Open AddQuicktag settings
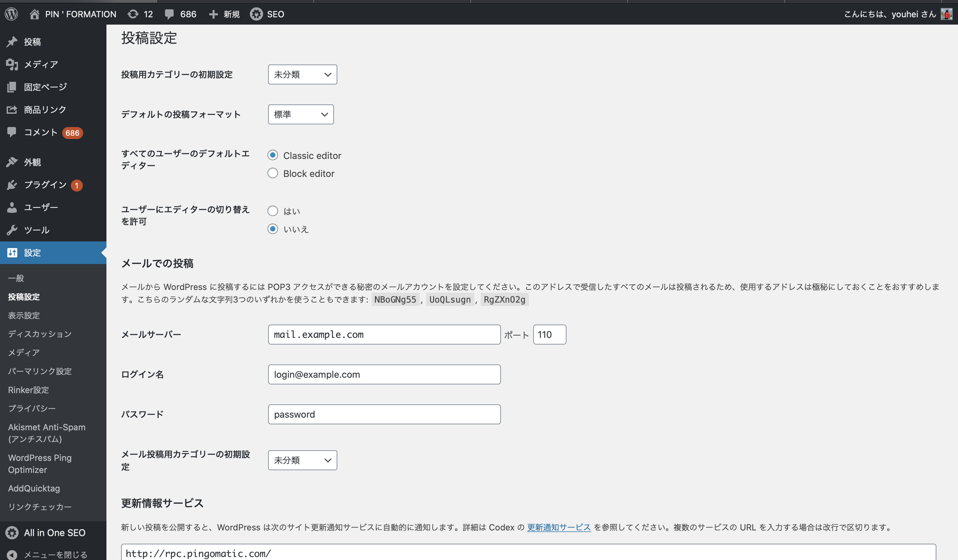958x560 pixels. coord(34,489)
